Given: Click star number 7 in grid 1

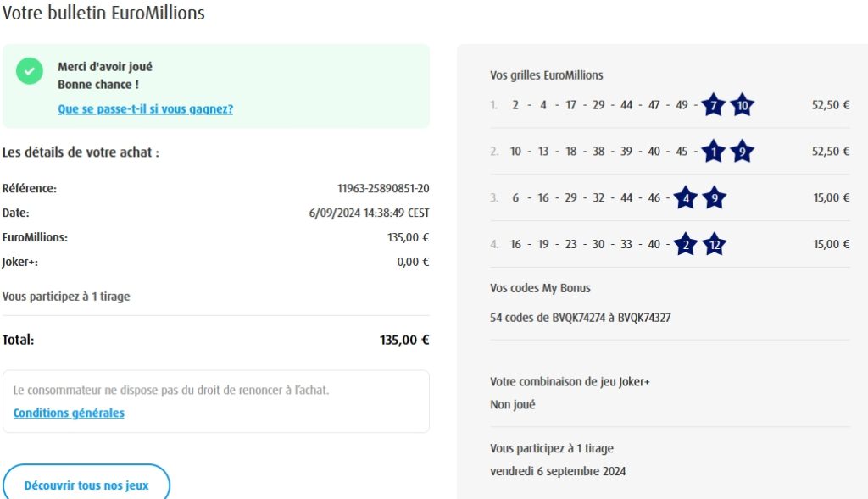Looking at the screenshot, I should [714, 105].
